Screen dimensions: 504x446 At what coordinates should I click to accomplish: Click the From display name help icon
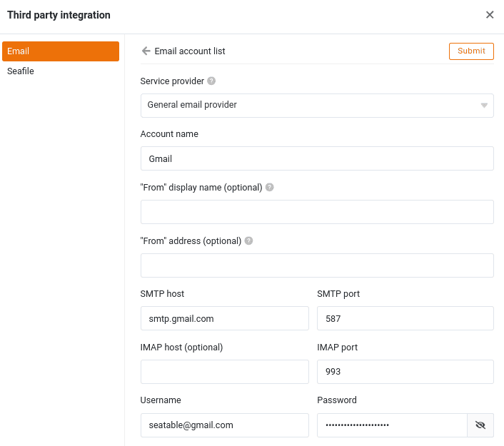click(x=269, y=188)
